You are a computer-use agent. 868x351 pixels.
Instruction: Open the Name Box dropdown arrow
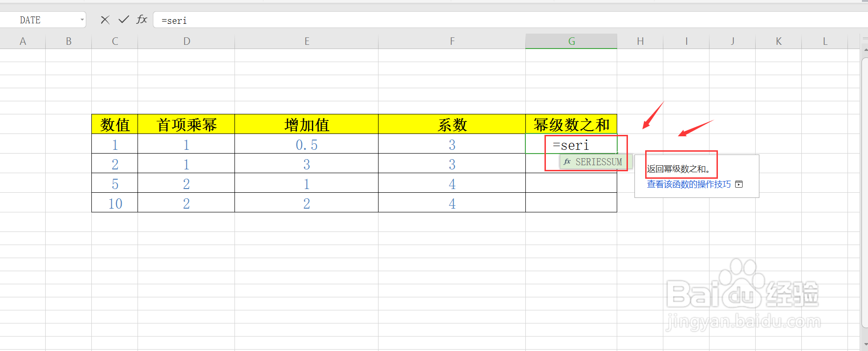pos(82,20)
